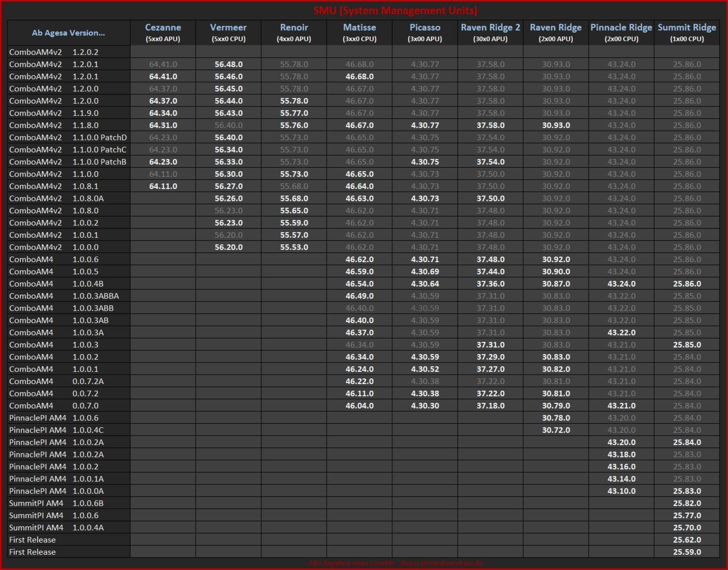
Task: Select the Pinnacle Ridge (2x00 CPU) header
Action: (621, 33)
